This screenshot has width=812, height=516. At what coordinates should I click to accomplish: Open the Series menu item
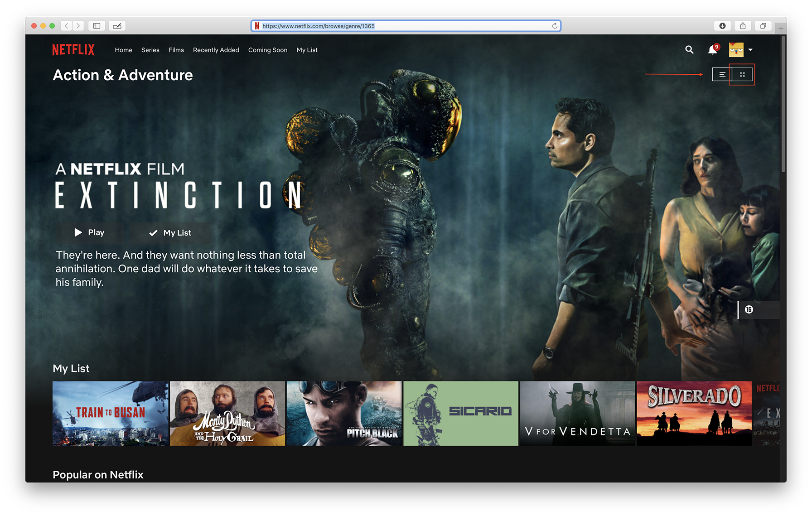coord(150,50)
